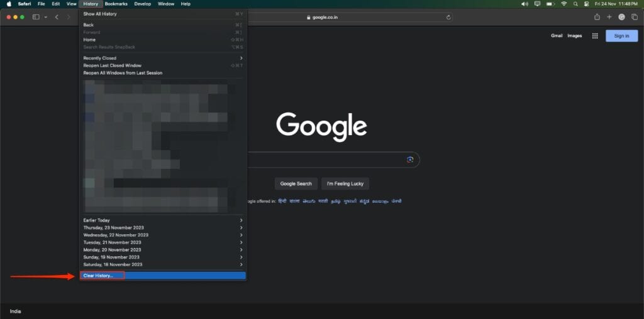Open the View menu
The image size is (644, 319).
[72, 4]
